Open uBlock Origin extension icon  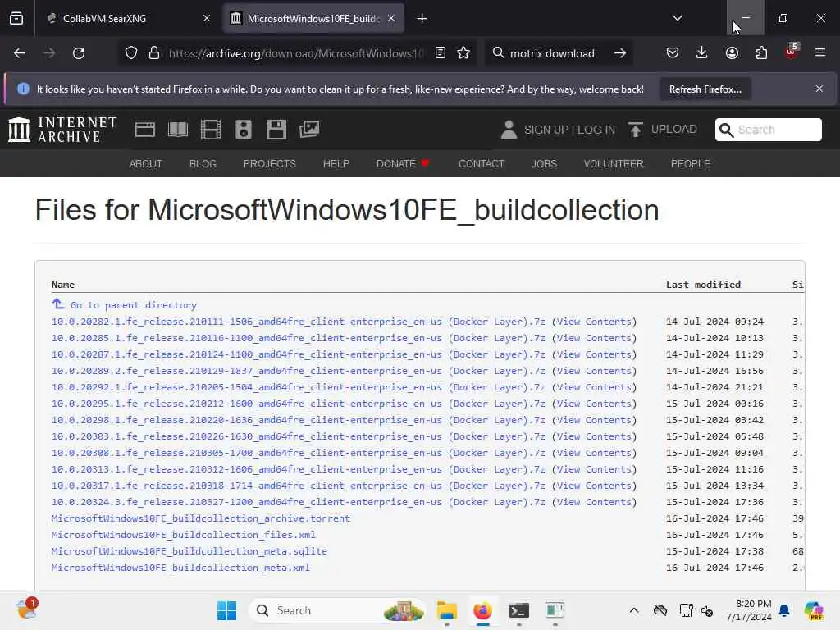792,52
